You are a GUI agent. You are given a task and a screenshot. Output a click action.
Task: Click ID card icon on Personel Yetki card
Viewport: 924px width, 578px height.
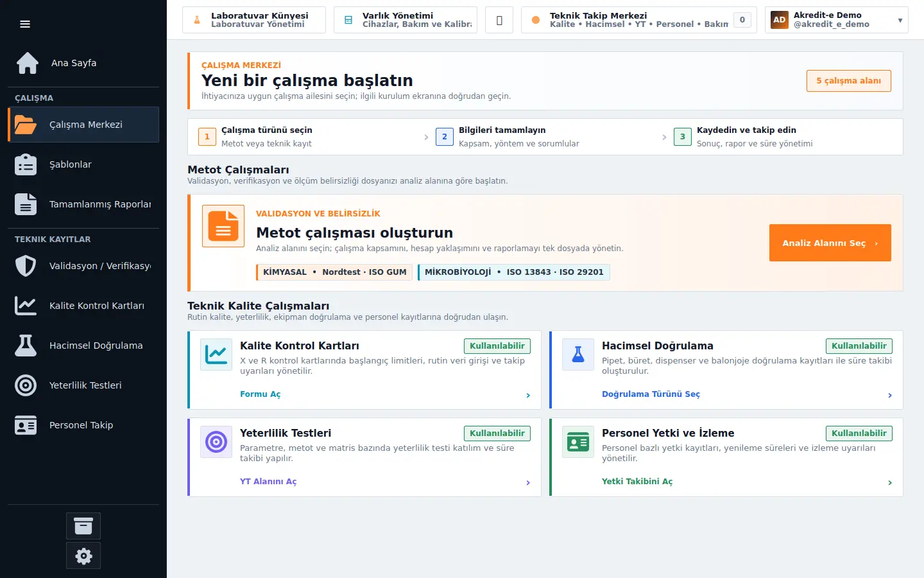pyautogui.click(x=578, y=442)
